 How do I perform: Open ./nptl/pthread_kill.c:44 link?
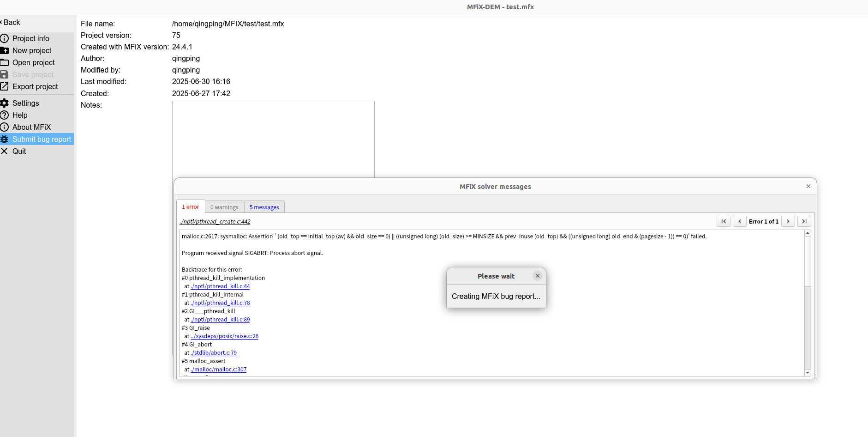[x=220, y=286]
